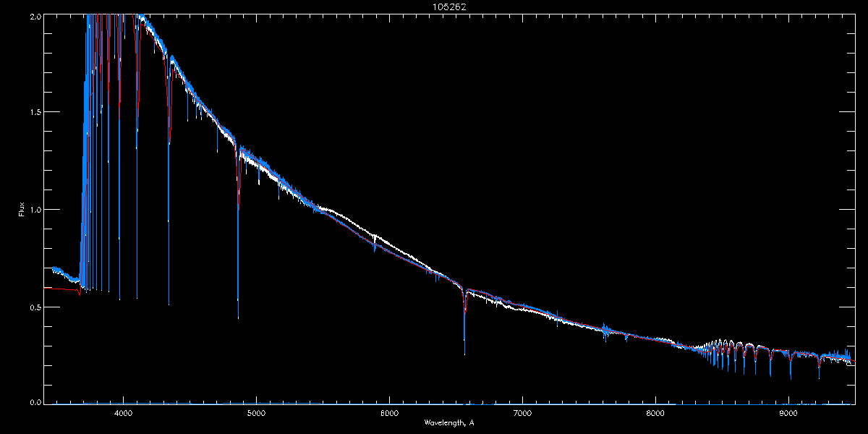868x434 pixels.
Task: Click the 0.0 flux tick label
Action: click(35, 402)
